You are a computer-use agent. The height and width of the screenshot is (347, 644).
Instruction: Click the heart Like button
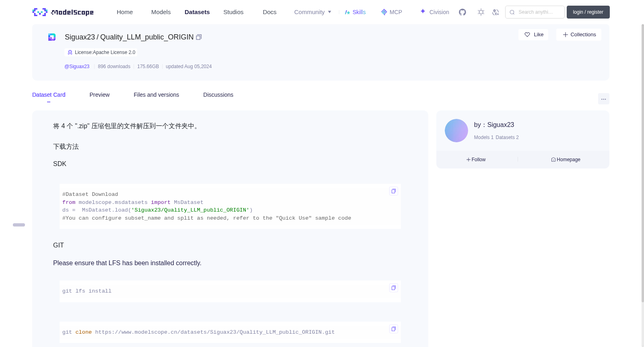[x=533, y=35]
